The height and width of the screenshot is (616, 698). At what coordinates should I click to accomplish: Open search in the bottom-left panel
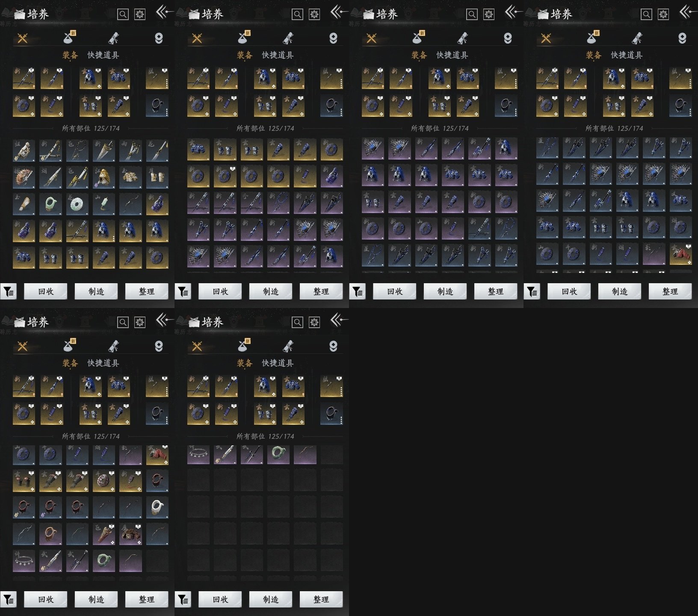coord(123,323)
